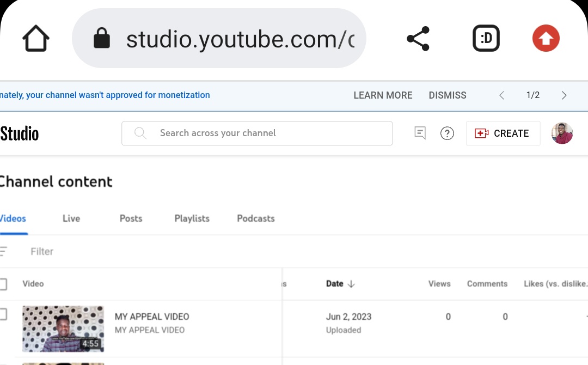
Task: Switch to the Podcasts tab
Action: point(256,218)
